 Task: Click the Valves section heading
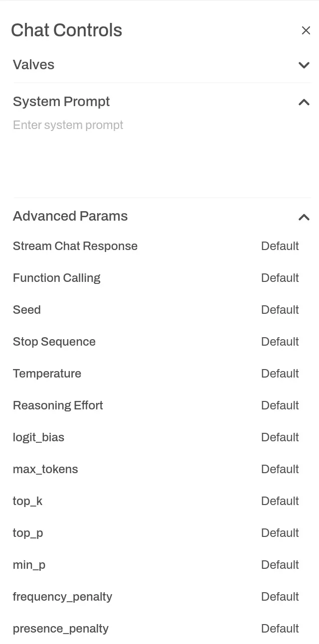(x=34, y=65)
